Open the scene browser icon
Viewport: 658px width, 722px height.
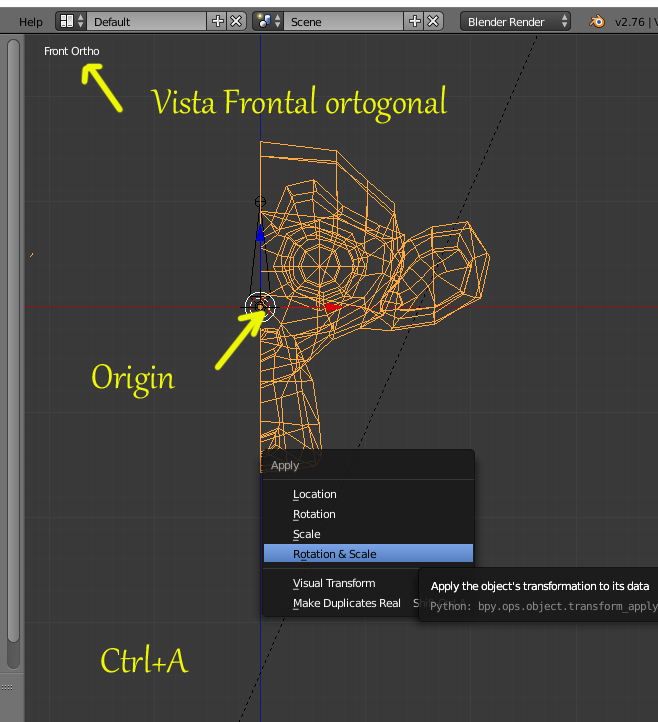[268, 21]
